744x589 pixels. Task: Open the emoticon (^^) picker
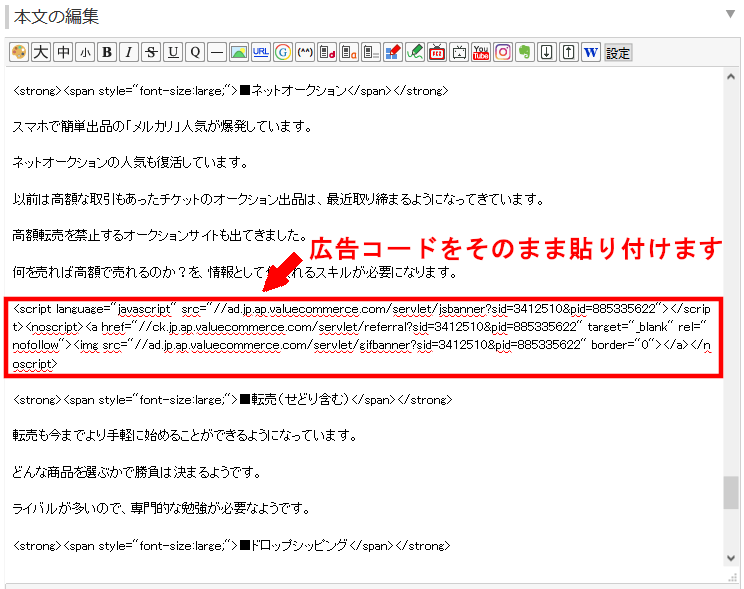305,52
